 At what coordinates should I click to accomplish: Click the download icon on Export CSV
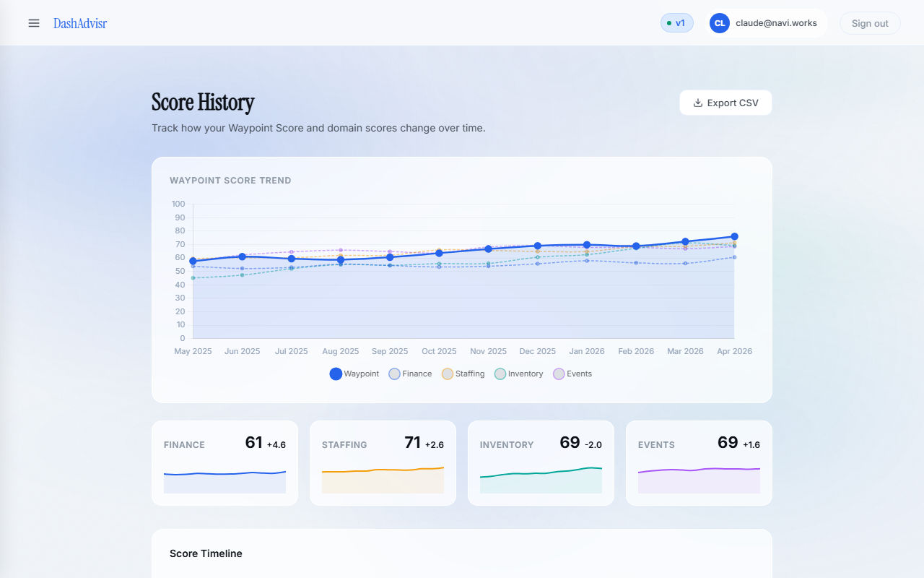click(x=697, y=102)
